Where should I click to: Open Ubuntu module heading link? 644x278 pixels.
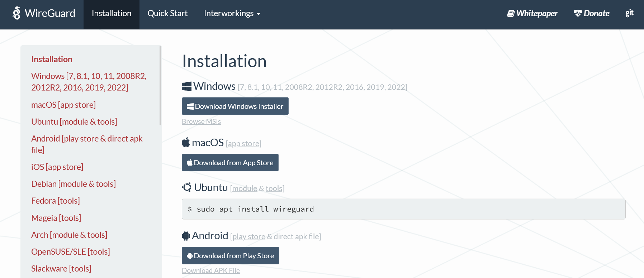245,189
